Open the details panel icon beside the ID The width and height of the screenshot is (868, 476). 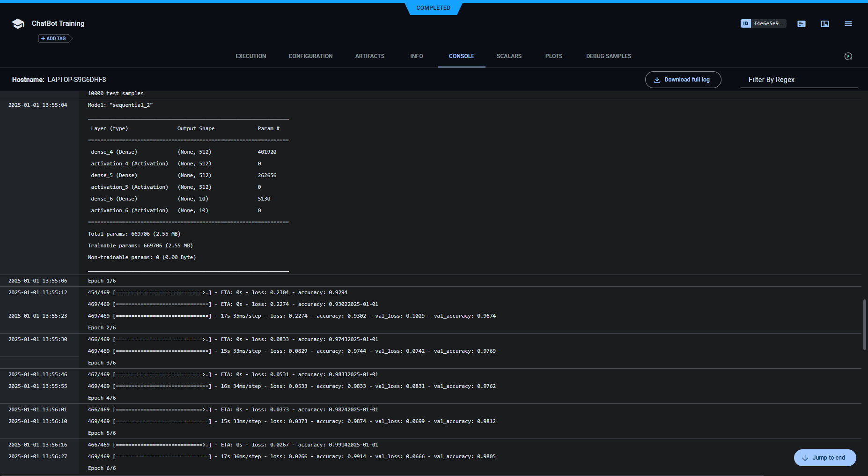pos(801,23)
